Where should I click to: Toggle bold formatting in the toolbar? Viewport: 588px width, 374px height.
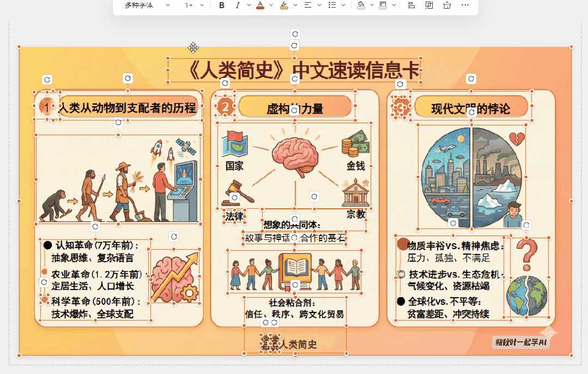[x=222, y=5]
